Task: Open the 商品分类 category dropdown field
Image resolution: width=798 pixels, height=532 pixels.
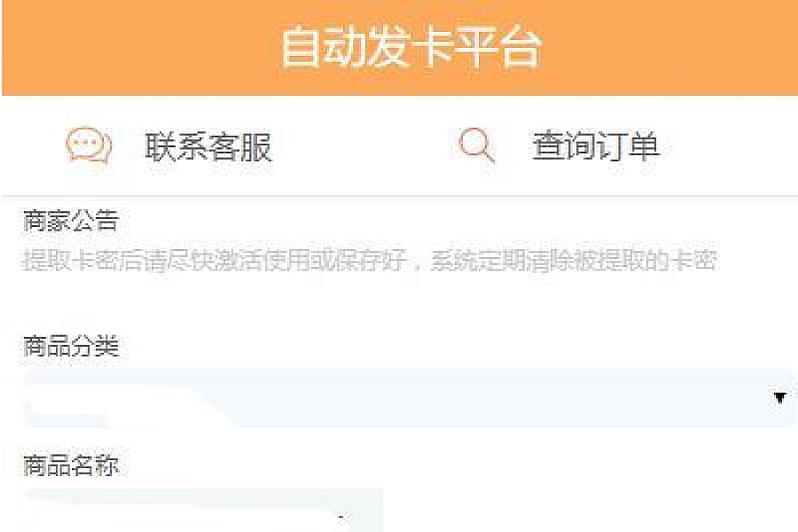Action: [409, 399]
